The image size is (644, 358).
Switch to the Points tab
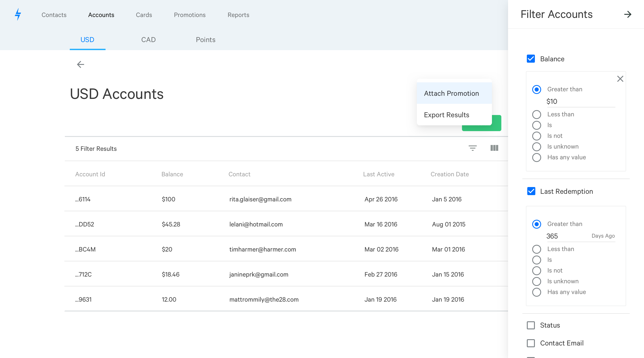[x=205, y=40]
